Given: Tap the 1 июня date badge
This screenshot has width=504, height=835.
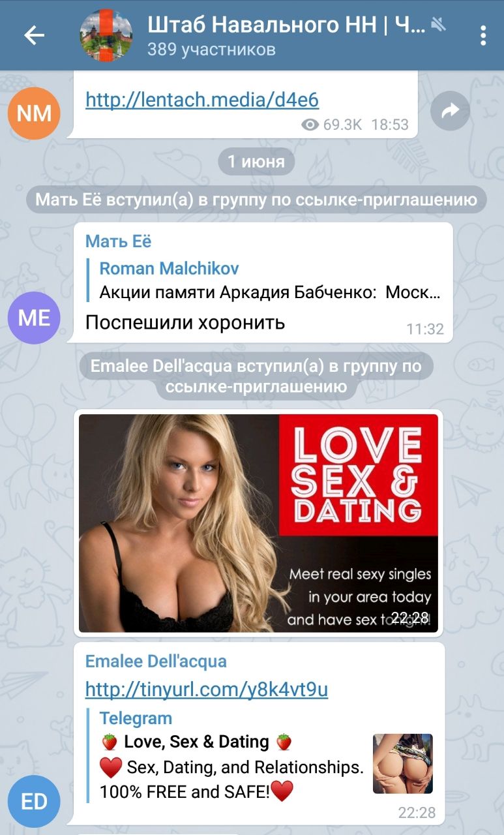Looking at the screenshot, I should [x=256, y=162].
